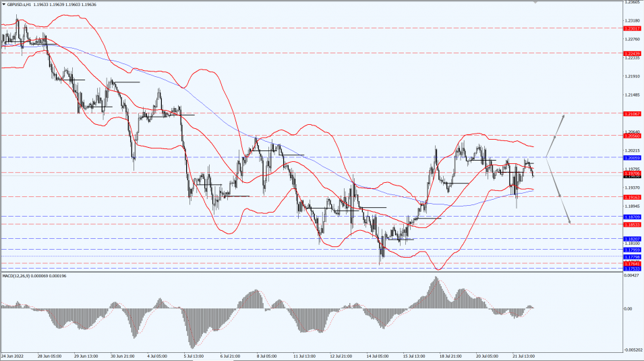This screenshot has width=644, height=361.
Task: Click the chart shift triangle marker at top
Action: 536,2
